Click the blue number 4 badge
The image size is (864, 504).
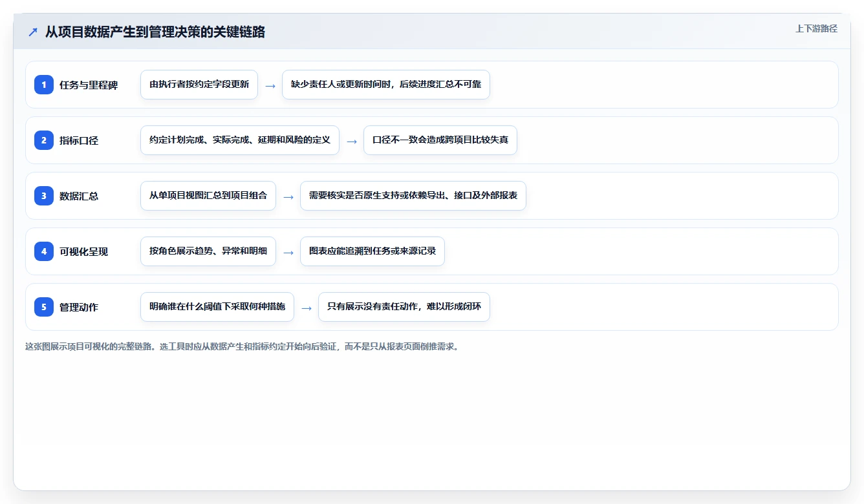coord(44,251)
